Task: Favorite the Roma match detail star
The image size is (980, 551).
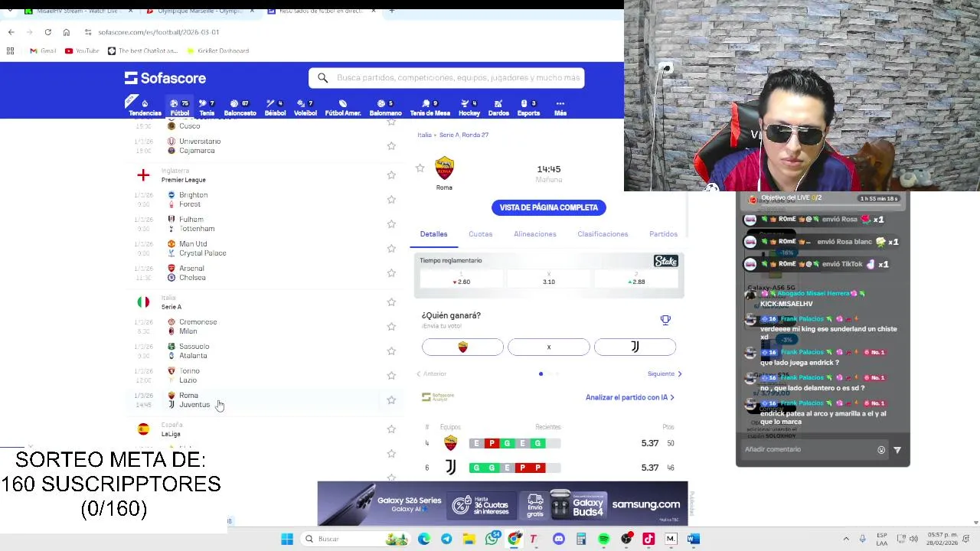Action: (x=420, y=168)
